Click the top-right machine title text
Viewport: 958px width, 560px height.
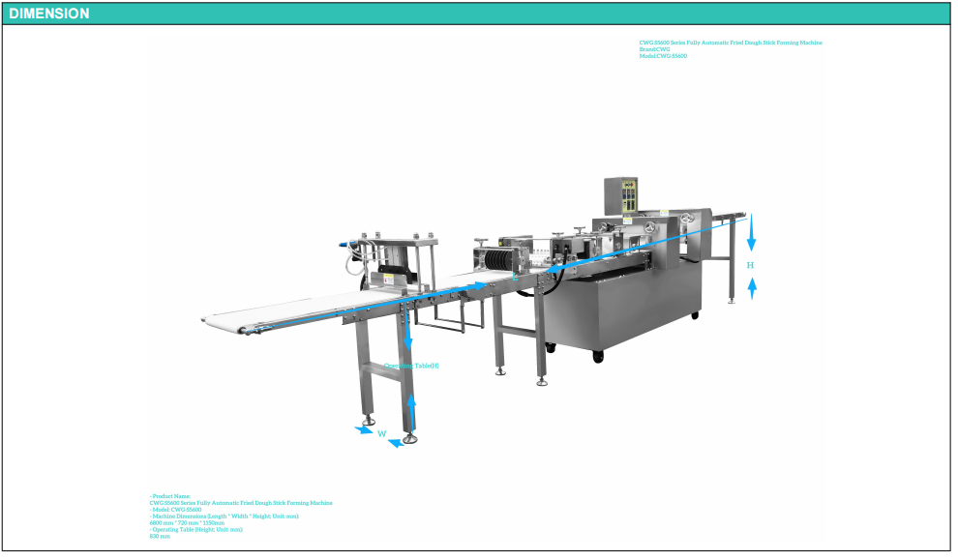731,43
